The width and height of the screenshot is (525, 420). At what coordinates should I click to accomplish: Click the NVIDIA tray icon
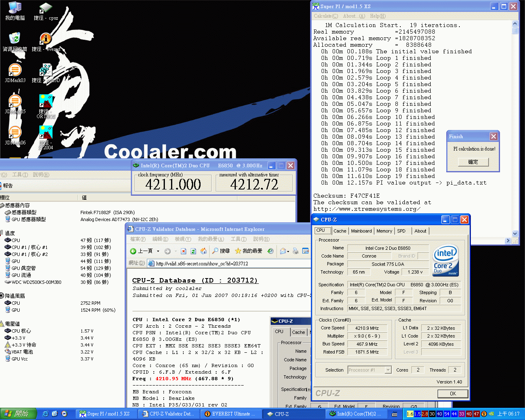point(491,414)
